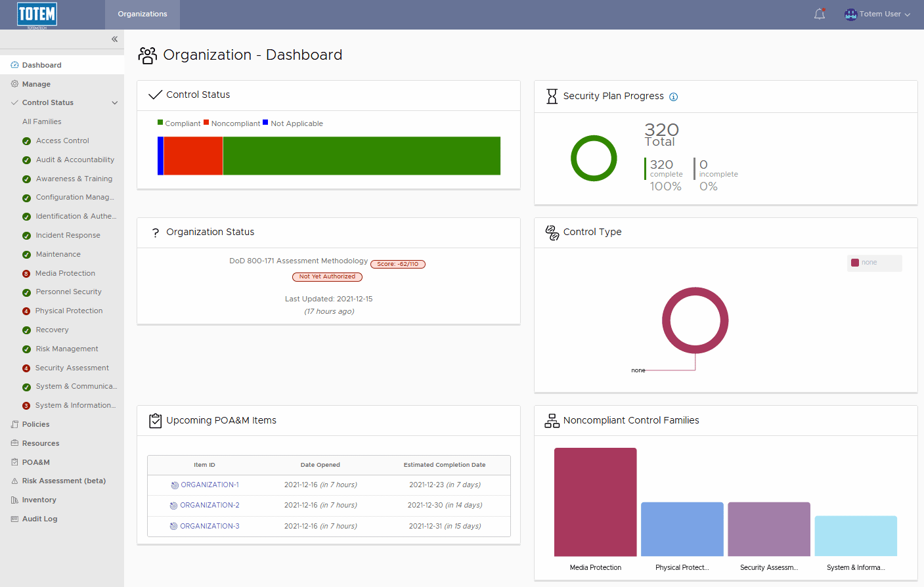Click the Noncompliant Control Families hierarchy icon
924x587 pixels.
[552, 420]
